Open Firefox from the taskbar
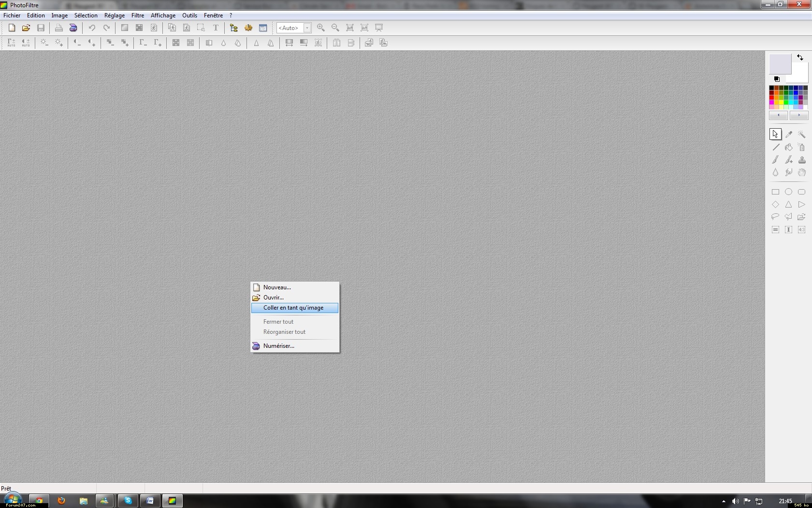Image resolution: width=812 pixels, height=508 pixels. coord(61,501)
